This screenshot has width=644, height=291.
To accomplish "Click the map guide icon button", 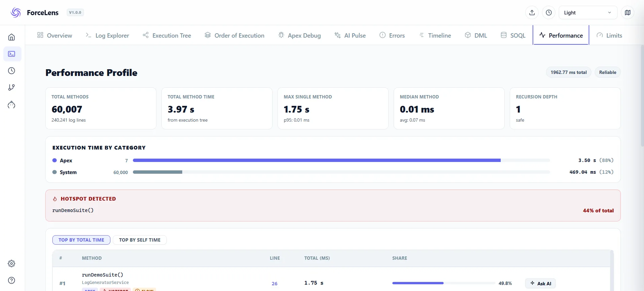I will (x=628, y=12).
